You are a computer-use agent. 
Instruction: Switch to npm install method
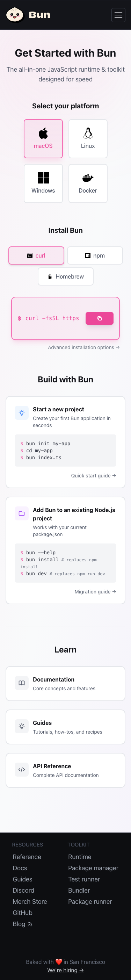pyautogui.click(x=95, y=255)
